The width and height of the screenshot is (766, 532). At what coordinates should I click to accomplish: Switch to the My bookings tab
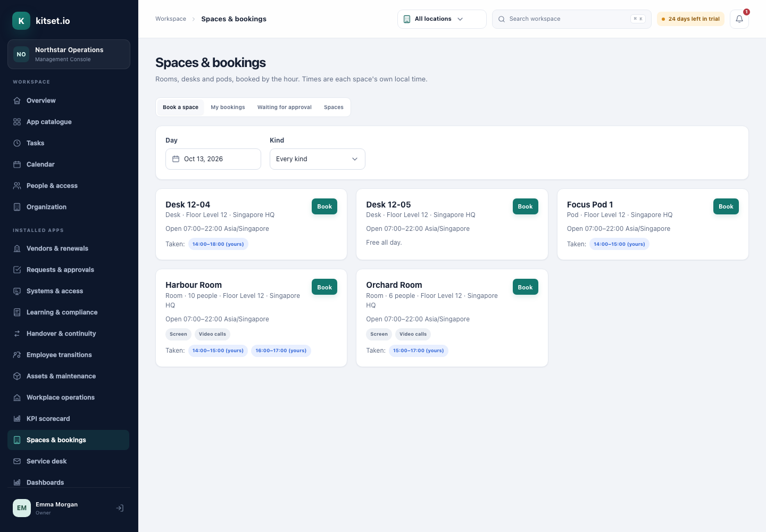click(x=228, y=107)
